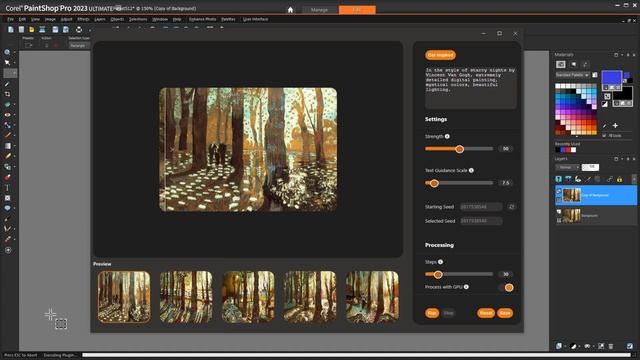The image size is (640, 360).
Task: Select the fifth preview thumbnail
Action: 372,297
